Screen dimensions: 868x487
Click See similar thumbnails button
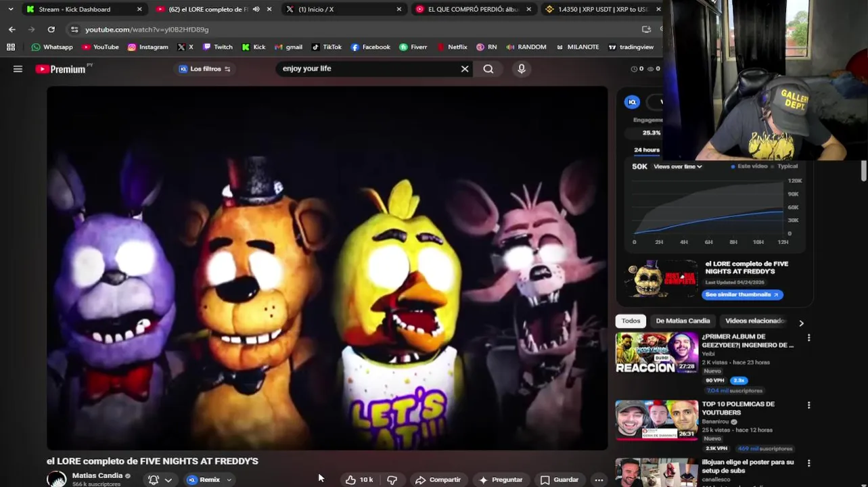pyautogui.click(x=742, y=295)
